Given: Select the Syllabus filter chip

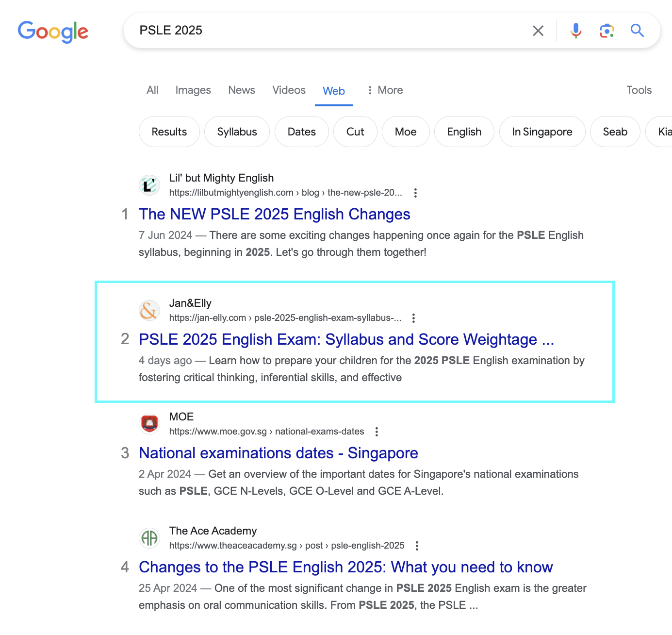Looking at the screenshot, I should (x=237, y=132).
